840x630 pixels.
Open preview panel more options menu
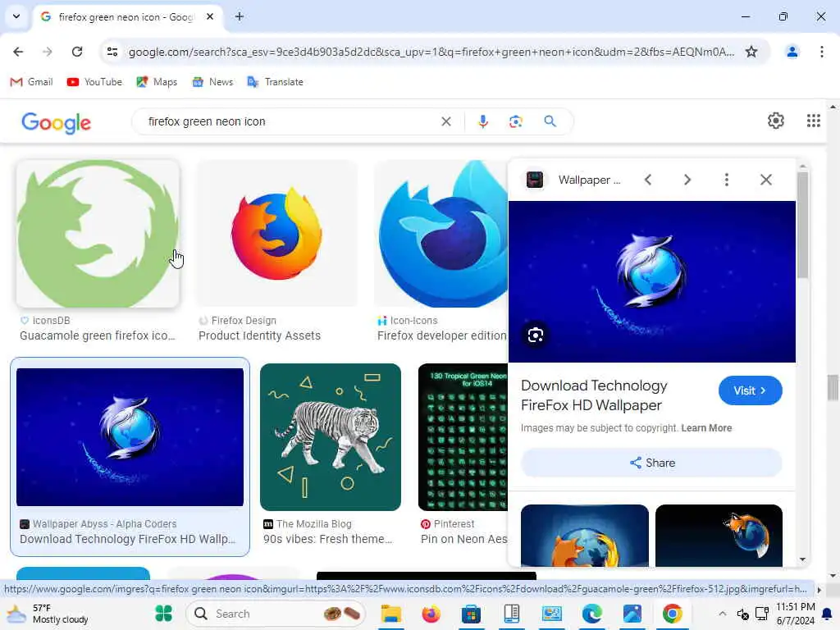tap(727, 180)
